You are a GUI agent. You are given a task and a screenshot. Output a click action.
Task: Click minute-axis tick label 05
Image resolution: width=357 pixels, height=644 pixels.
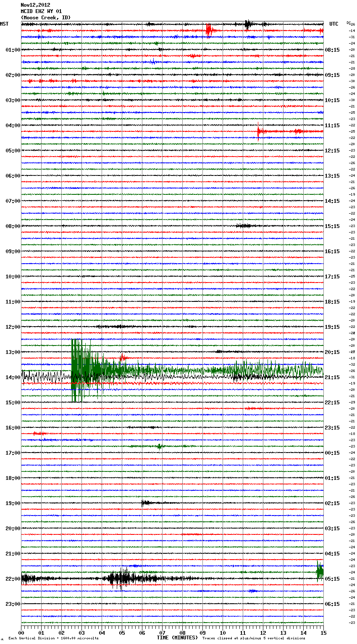tap(122, 632)
